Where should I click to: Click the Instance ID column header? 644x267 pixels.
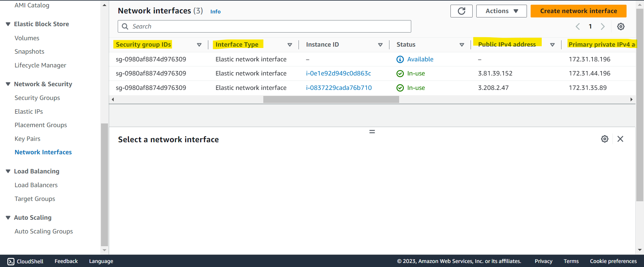(322, 45)
